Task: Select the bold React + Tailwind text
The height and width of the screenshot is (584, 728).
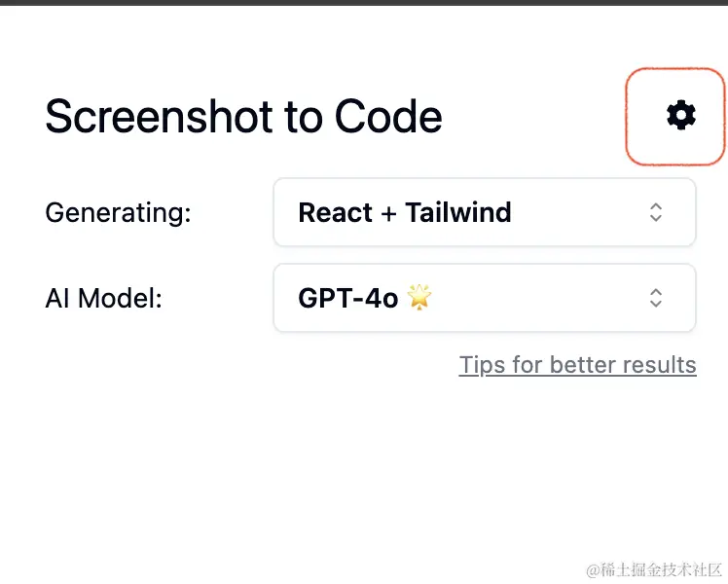Action: pyautogui.click(x=405, y=212)
